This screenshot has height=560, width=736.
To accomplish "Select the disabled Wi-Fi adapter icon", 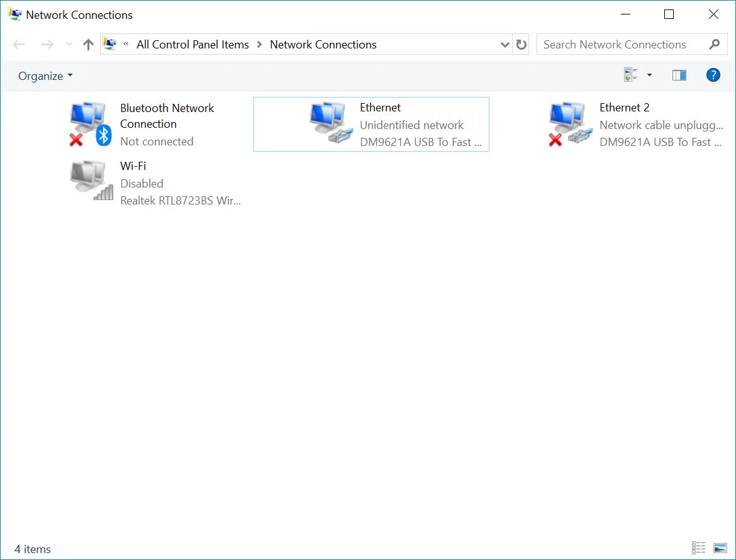I will (x=92, y=181).
